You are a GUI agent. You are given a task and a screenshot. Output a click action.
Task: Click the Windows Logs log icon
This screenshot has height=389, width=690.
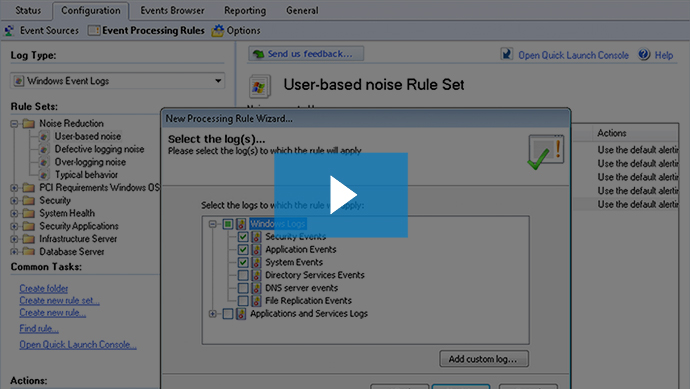coord(241,224)
